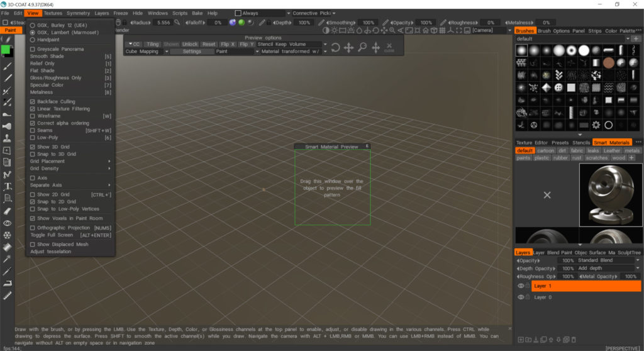The height and width of the screenshot is (351, 644).
Task: Open the Cube Mapping dropdown
Action: [x=147, y=52]
